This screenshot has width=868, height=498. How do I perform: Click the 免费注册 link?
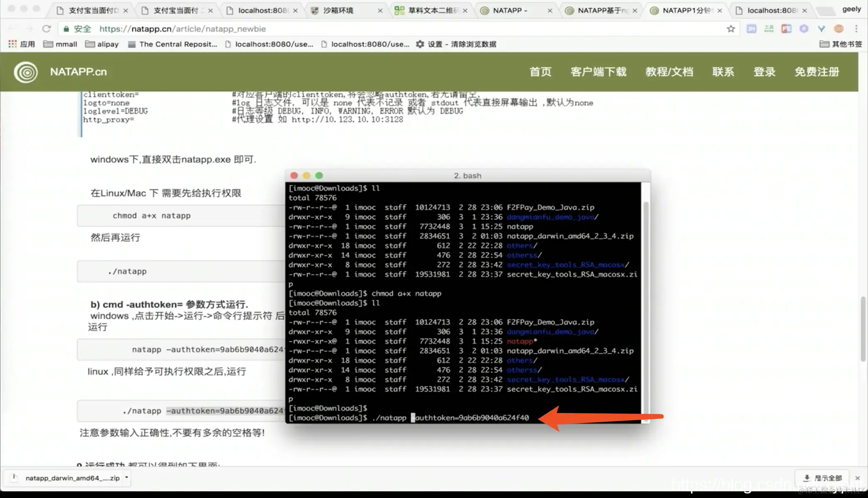coord(816,72)
